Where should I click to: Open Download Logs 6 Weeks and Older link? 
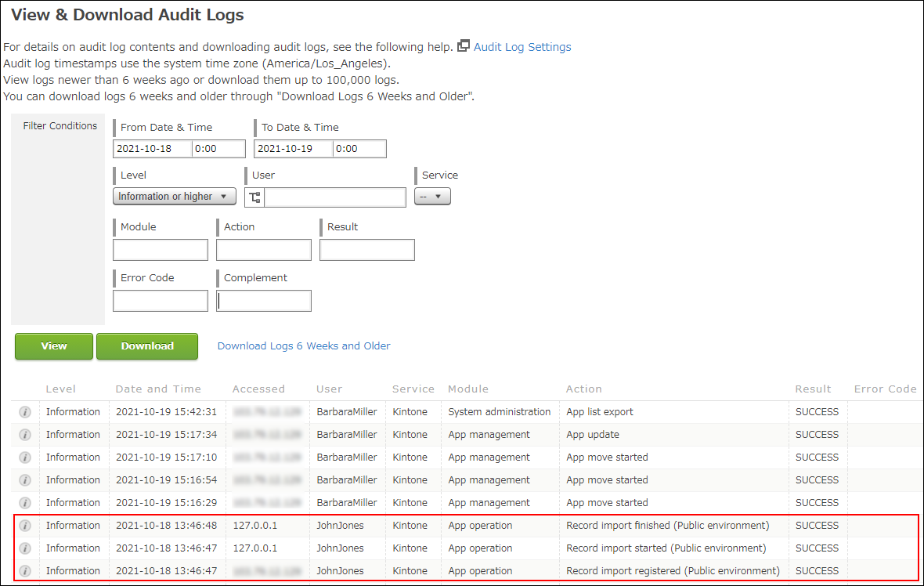coord(304,345)
